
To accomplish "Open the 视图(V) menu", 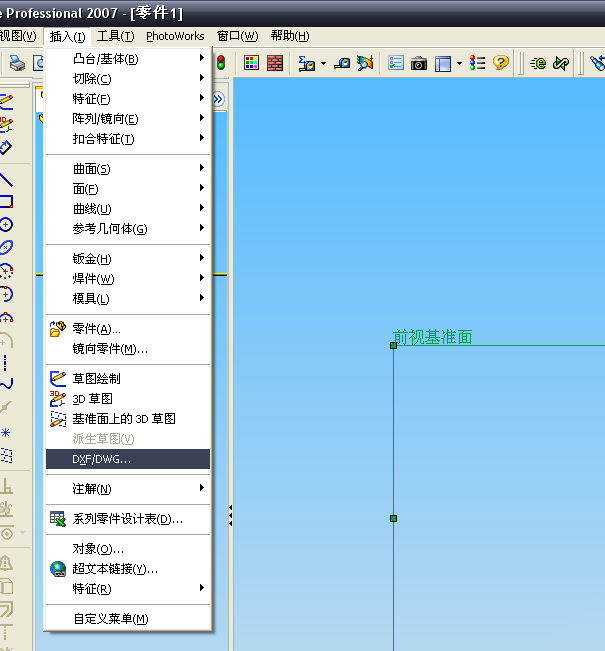I will click(x=18, y=36).
